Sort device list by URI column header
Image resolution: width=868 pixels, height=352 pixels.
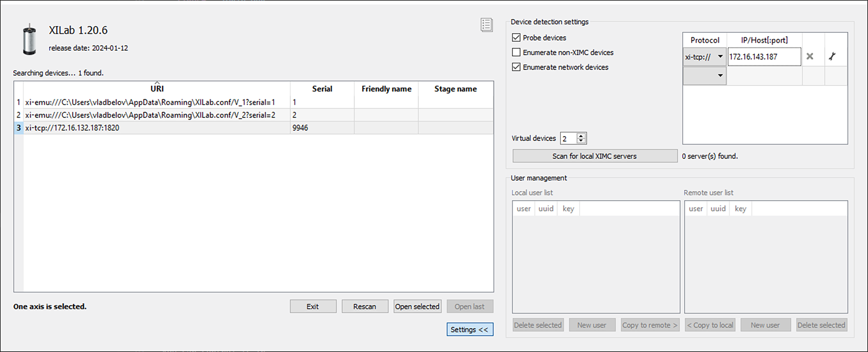[157, 89]
